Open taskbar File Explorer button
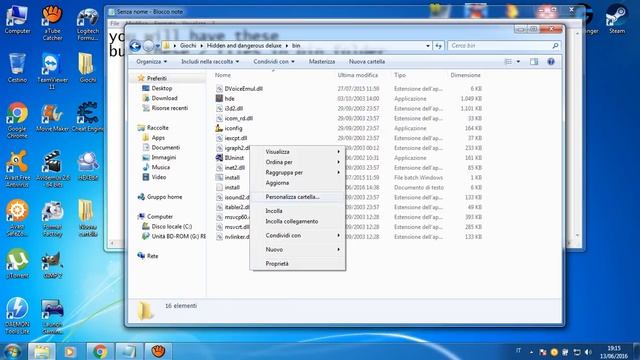This screenshot has height=360, width=640. point(41,351)
